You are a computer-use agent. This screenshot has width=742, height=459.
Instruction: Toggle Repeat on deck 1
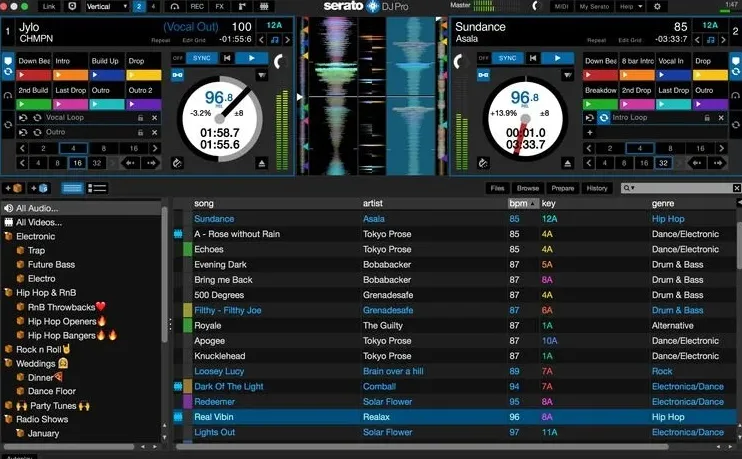pyautogui.click(x=160, y=41)
